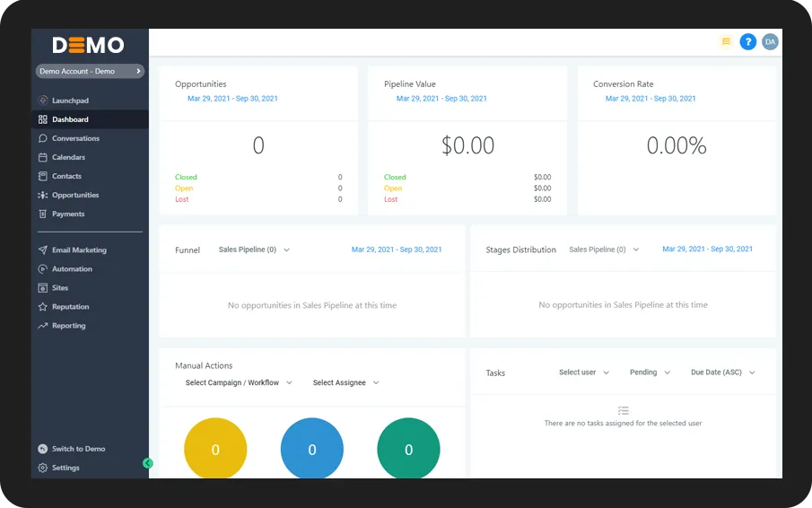Screen dimensions: 812x508
Task: Open the Funnel Sales Pipeline (0) dropdown
Action: 254,250
